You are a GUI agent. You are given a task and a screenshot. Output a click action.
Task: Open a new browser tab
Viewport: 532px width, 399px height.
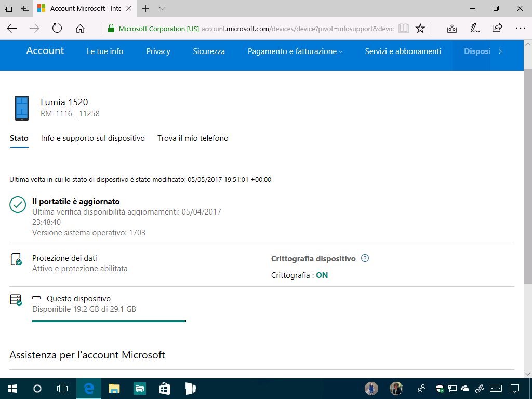(145, 8)
